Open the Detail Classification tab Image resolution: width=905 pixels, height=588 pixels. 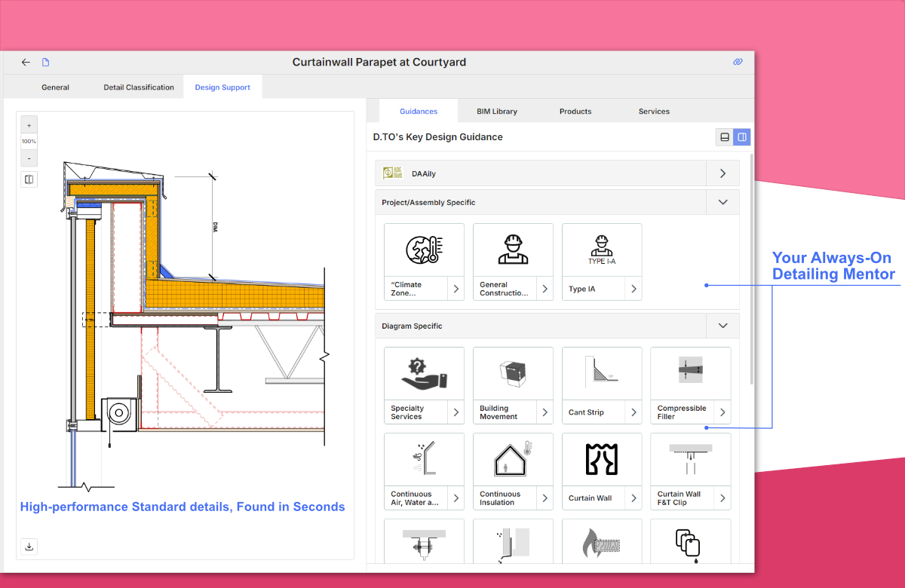tap(139, 87)
